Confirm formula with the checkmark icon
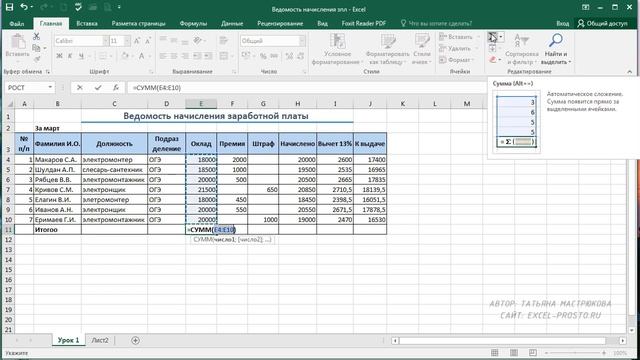 [98, 87]
